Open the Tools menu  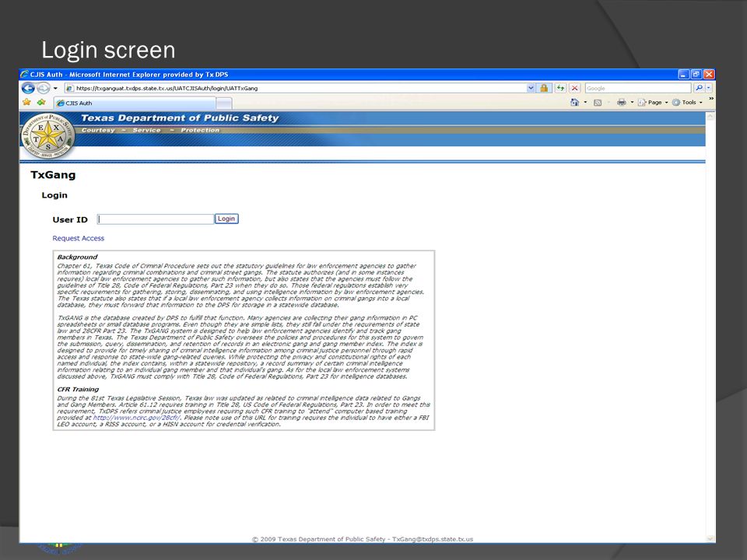(687, 103)
